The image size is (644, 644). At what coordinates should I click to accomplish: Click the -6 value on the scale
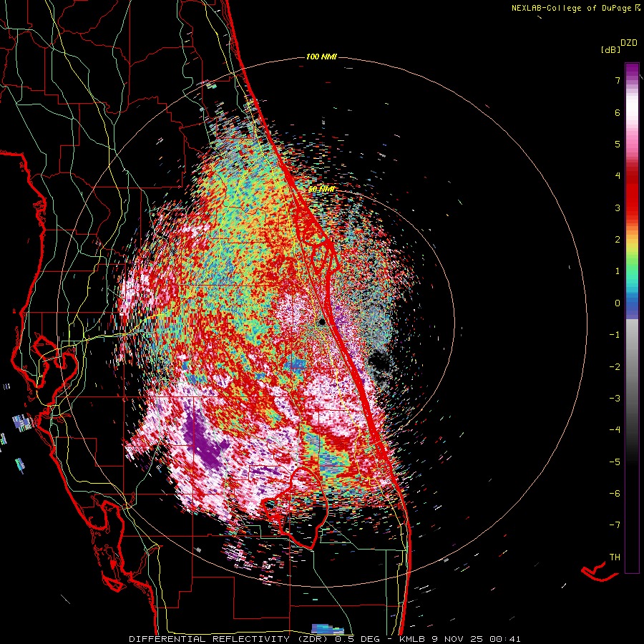pyautogui.click(x=615, y=494)
